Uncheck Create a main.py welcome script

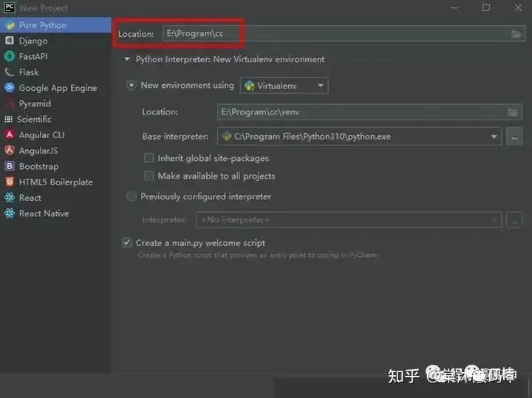[127, 243]
